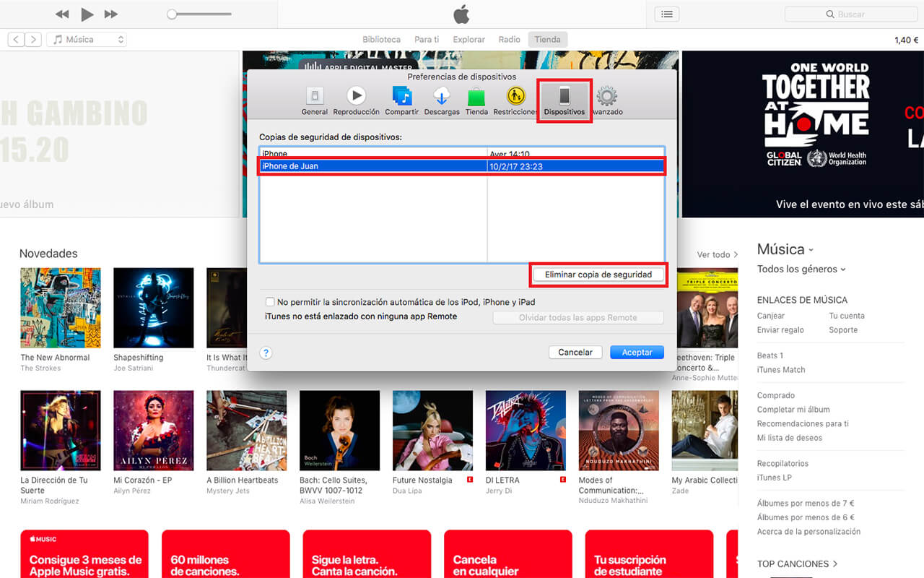
Task: Open the iTunes Match link
Action: pos(781,370)
